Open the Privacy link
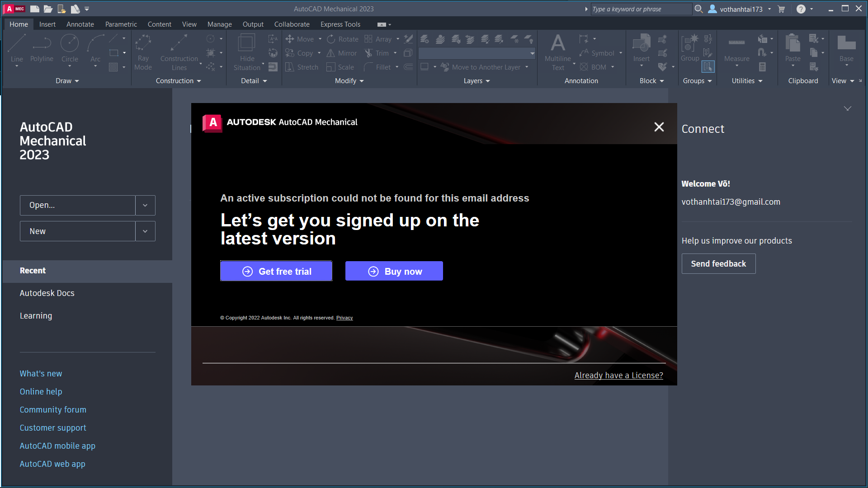 (344, 318)
